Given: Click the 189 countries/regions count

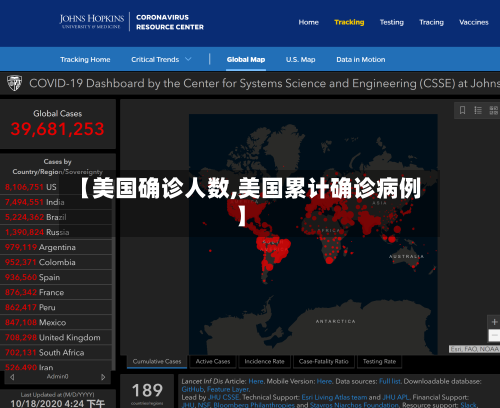Looking at the screenshot, I should point(147,390).
